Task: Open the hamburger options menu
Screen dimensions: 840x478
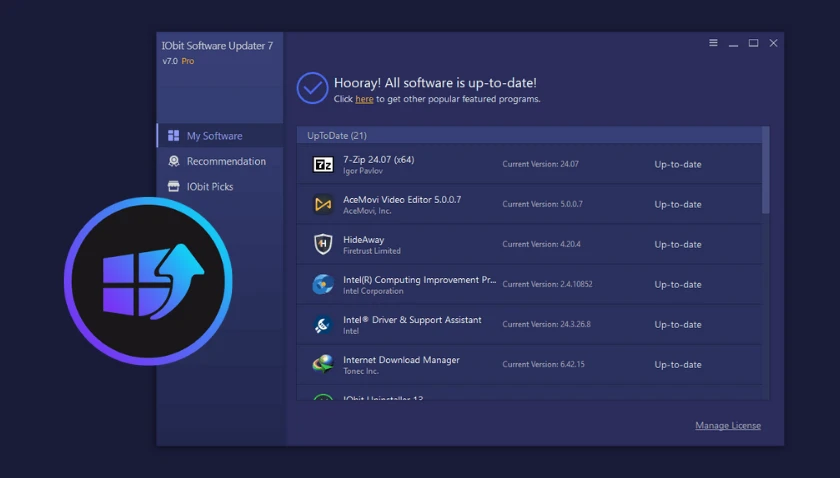Action: [x=713, y=43]
